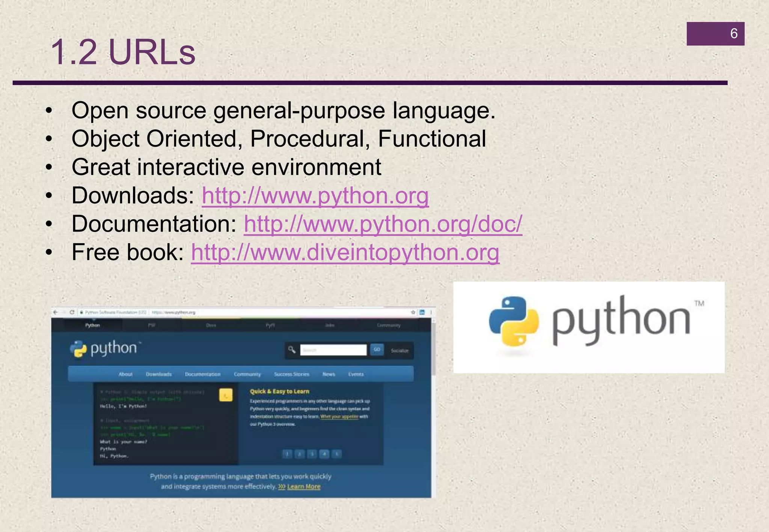The width and height of the screenshot is (769, 532).
Task: Go to slideshow page 5
Action: pos(337,454)
